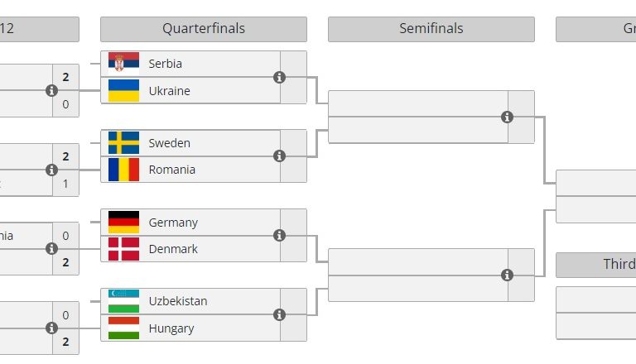The height and width of the screenshot is (364, 636).
Task: Select the Serbia team name
Action: coord(166,63)
